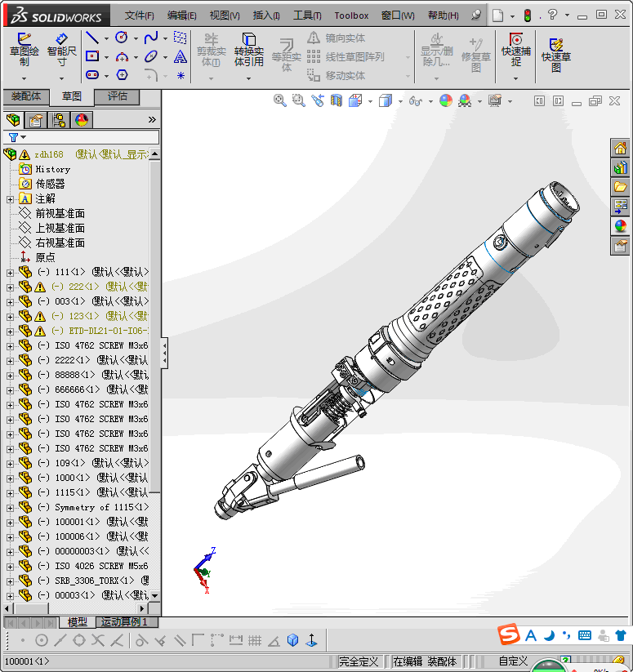Select the 原点 origin item
This screenshot has width=633, height=672.
(45, 257)
